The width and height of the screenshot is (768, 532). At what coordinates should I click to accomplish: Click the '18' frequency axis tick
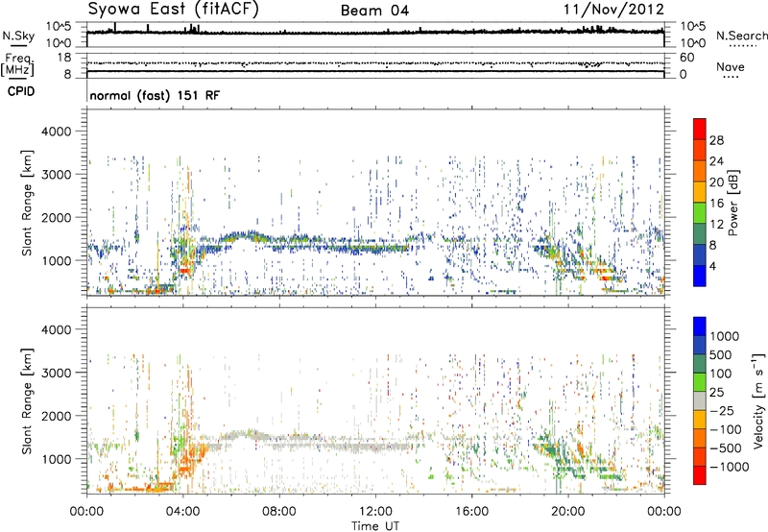point(64,58)
